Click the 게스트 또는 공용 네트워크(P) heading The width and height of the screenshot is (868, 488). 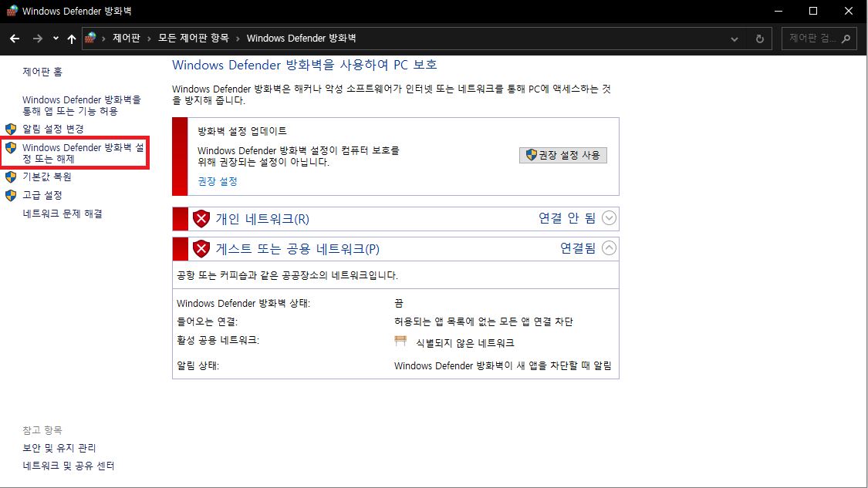(x=298, y=248)
